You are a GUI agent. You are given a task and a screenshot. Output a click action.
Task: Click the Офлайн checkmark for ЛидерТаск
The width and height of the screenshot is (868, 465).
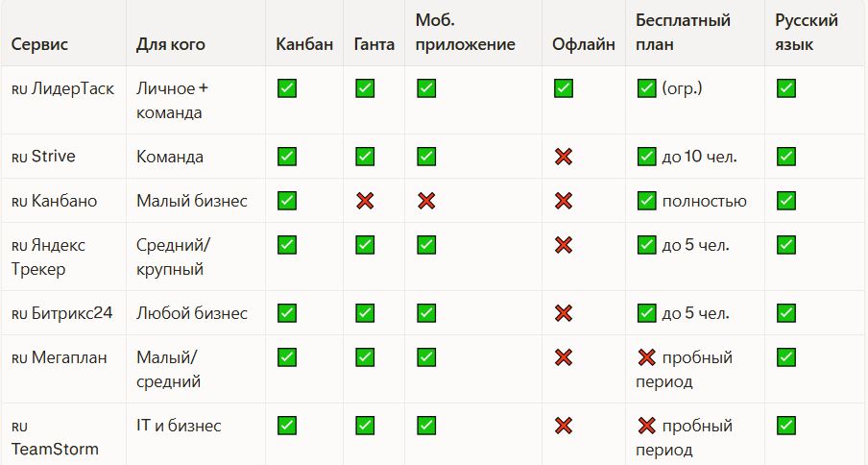click(x=564, y=89)
